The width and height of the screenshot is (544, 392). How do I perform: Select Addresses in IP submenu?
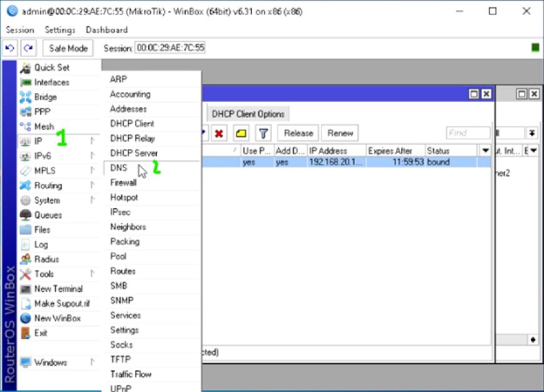click(x=152, y=109)
